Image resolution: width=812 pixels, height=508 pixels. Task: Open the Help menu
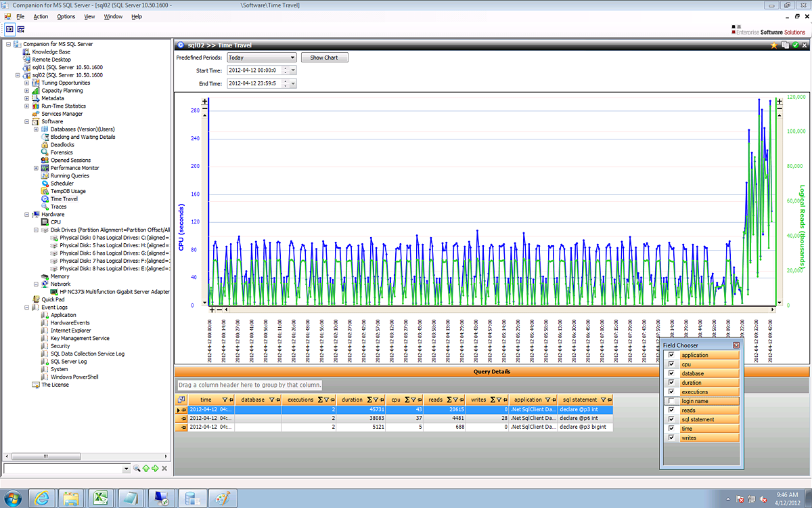coord(136,16)
